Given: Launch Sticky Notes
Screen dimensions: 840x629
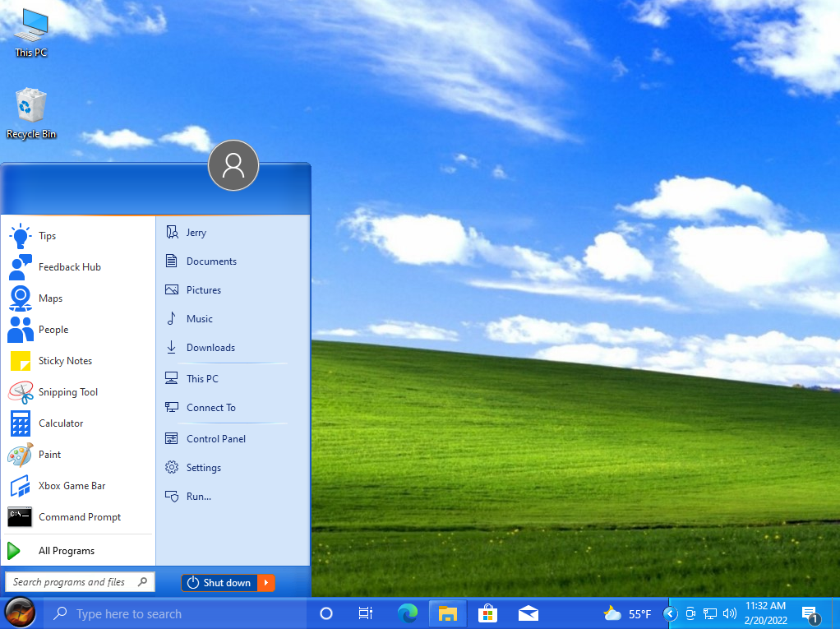Looking at the screenshot, I should point(78,361).
